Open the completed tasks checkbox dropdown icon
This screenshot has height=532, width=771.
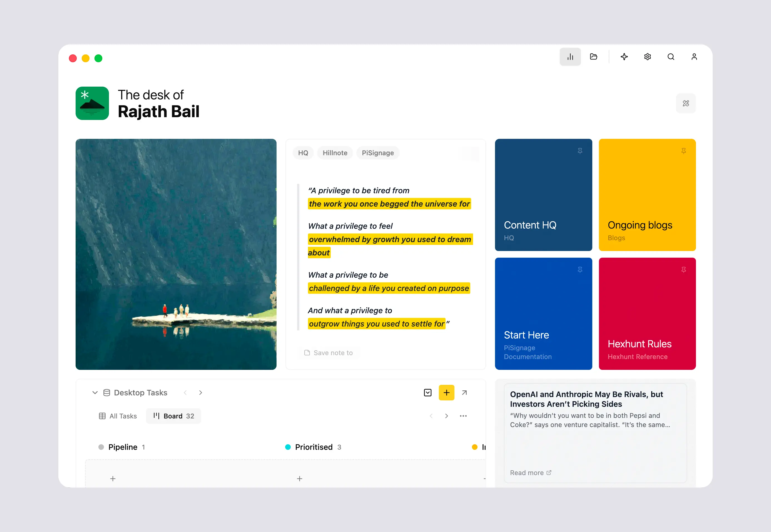427,393
